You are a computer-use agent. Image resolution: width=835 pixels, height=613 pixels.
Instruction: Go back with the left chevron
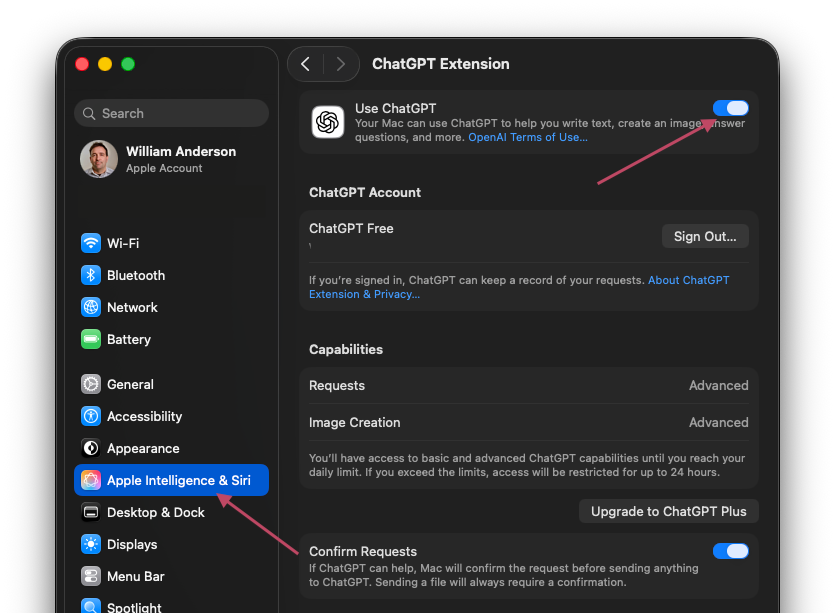pyautogui.click(x=305, y=64)
